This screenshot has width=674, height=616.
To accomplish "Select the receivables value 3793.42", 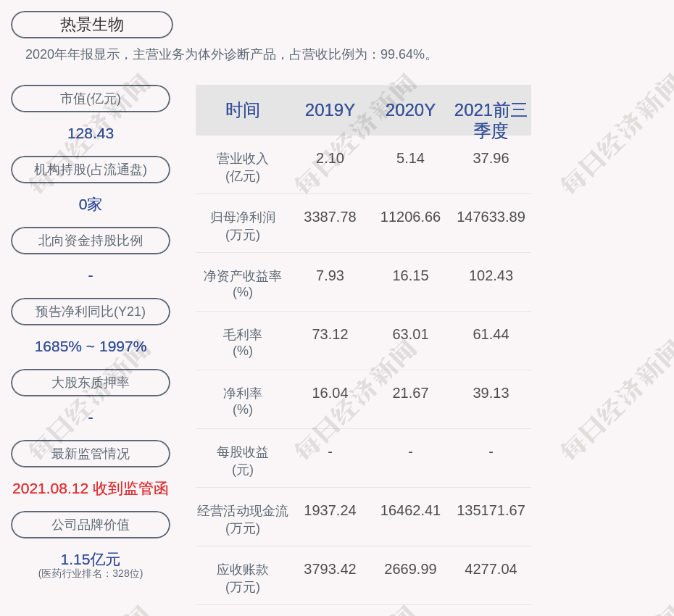I will coord(330,569).
